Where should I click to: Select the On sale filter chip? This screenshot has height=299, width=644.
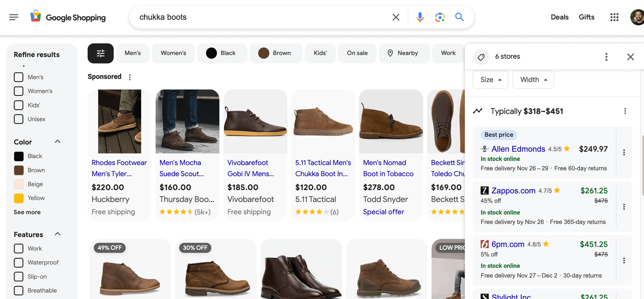click(x=357, y=53)
